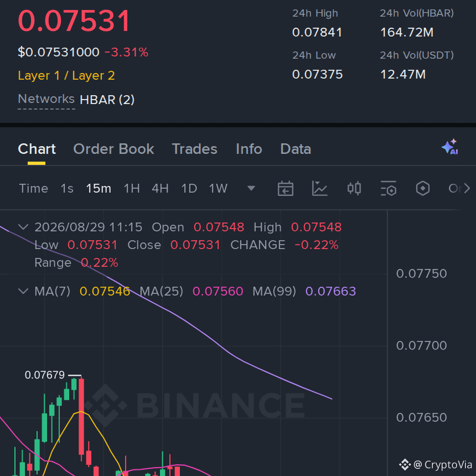Click the 0.07700 price axis label

click(421, 346)
